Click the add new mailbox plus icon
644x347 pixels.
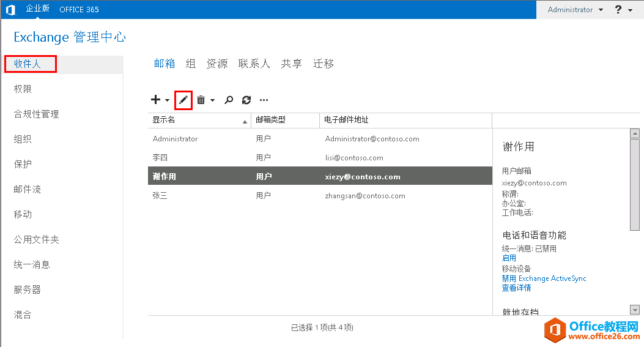(x=155, y=100)
